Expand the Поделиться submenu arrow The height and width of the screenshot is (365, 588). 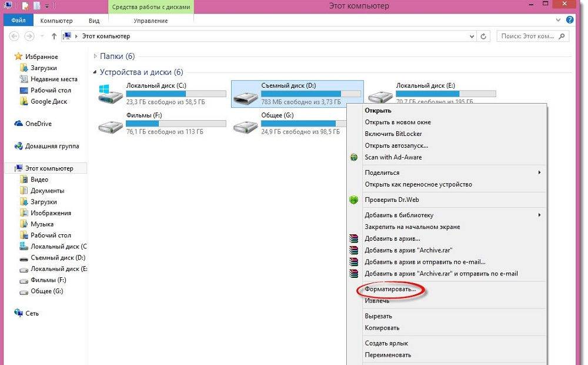tap(539, 172)
